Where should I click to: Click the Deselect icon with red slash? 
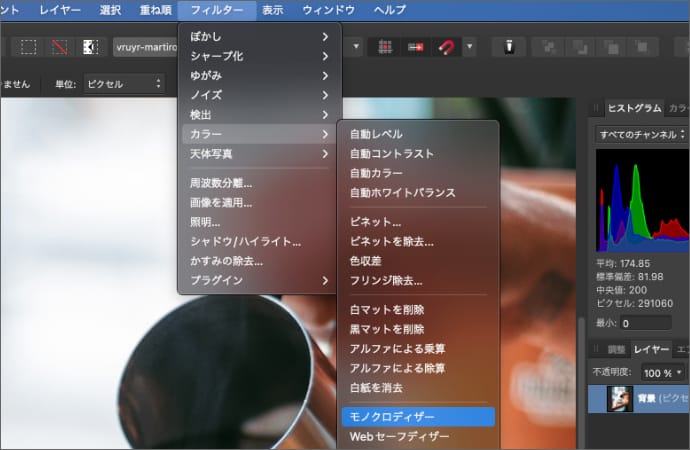click(60, 47)
